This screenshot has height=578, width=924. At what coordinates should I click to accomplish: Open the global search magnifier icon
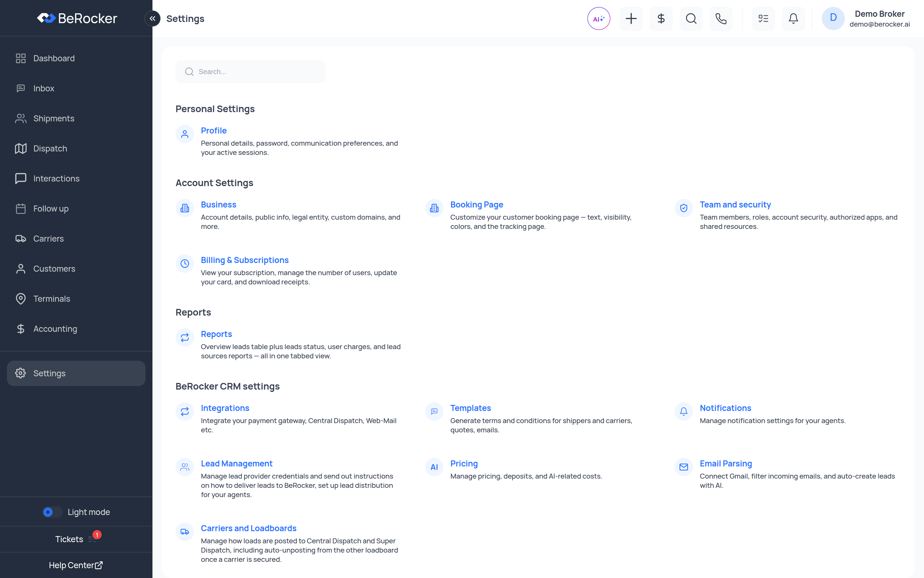point(691,18)
